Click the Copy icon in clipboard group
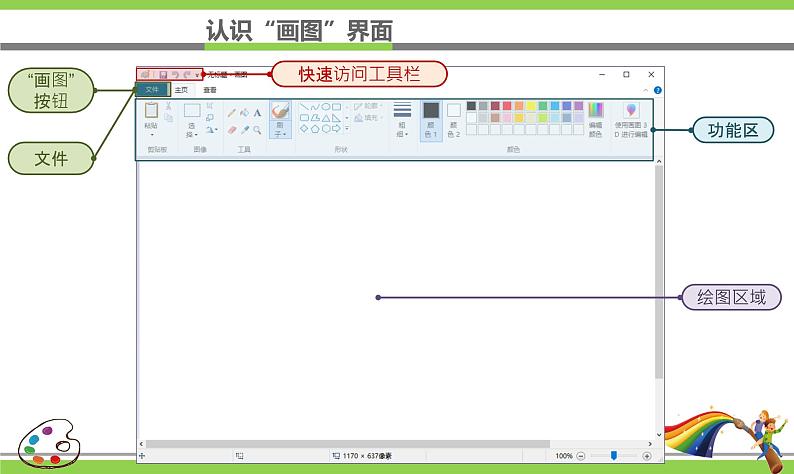This screenshot has width=794, height=474. pos(168,117)
